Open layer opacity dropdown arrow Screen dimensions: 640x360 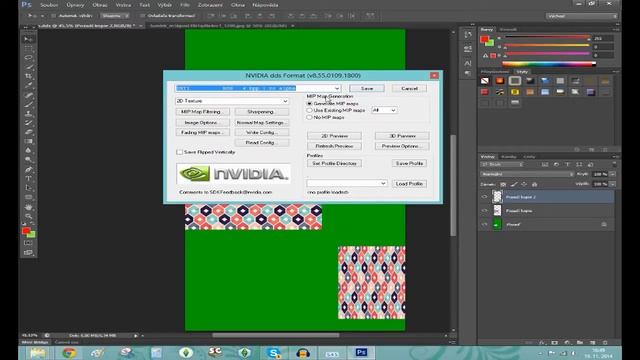coord(613,174)
